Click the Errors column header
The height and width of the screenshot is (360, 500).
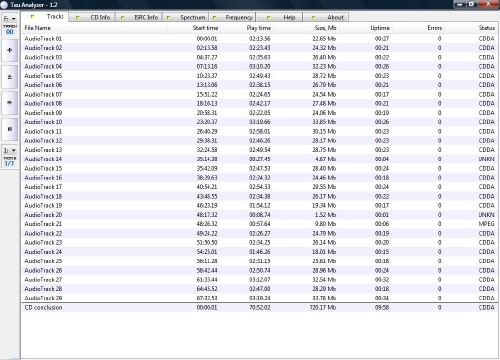418,28
